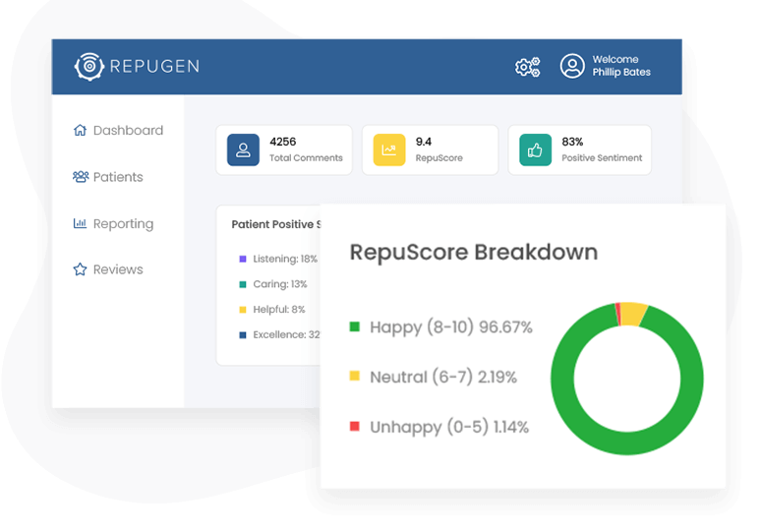Click the Excellence legend label
Viewport: 761px width, 532px height.
(286, 334)
